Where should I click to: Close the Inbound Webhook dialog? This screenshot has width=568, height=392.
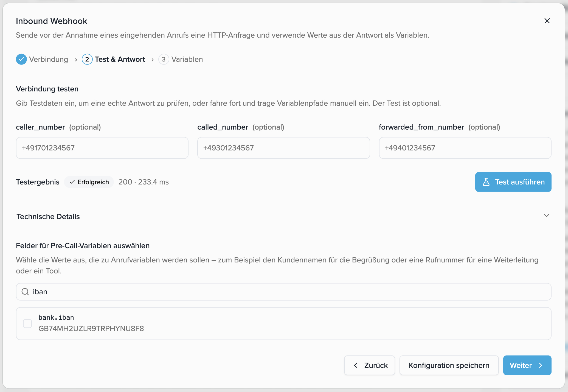(x=547, y=21)
